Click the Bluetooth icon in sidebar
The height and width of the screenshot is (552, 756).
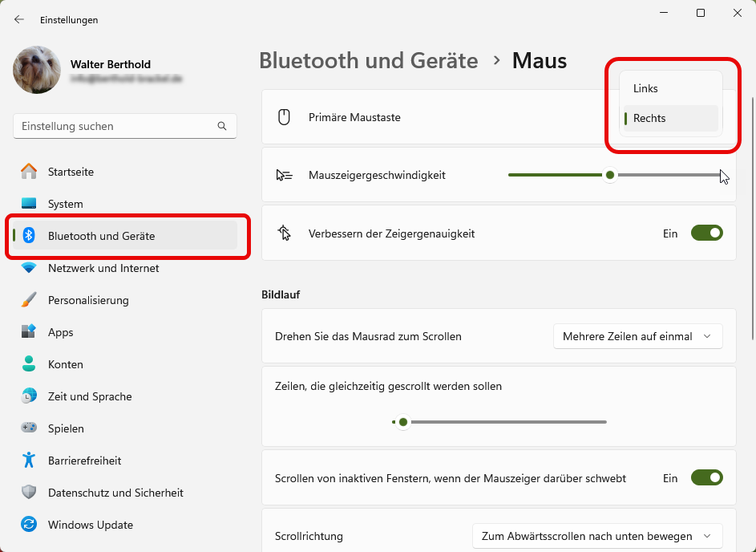coord(29,236)
